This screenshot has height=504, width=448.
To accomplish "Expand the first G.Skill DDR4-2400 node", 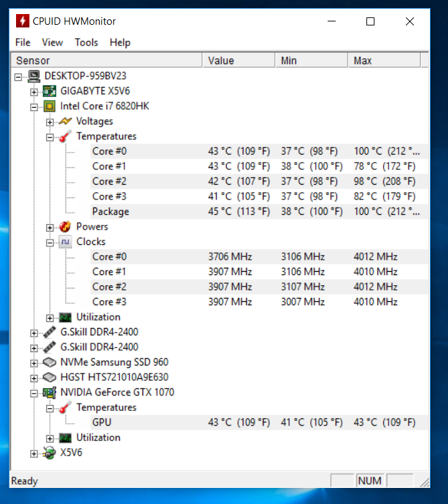I will pos(33,333).
